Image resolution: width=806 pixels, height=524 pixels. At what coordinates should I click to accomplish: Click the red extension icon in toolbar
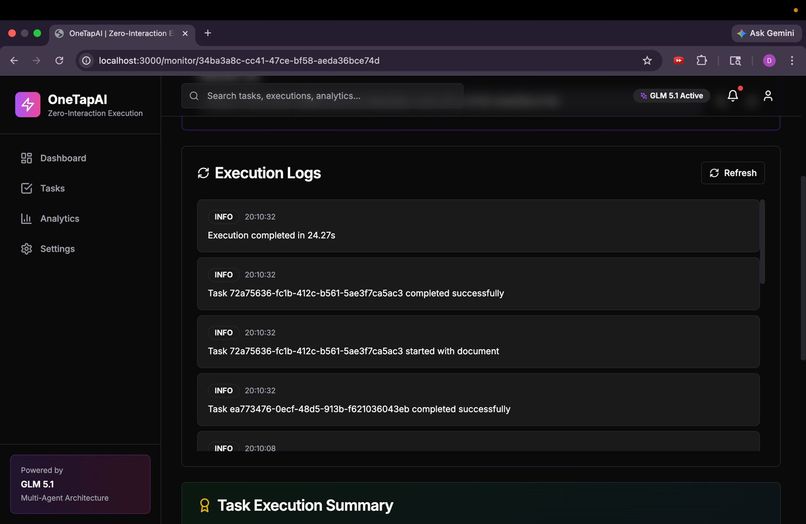click(x=679, y=61)
